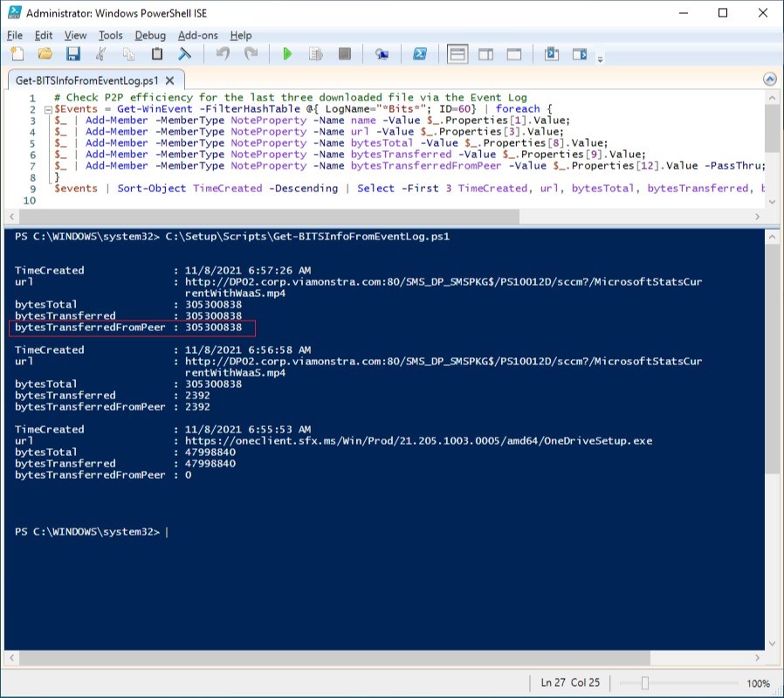Cut selection using the scissors icon
784x698 pixels.
(x=101, y=53)
